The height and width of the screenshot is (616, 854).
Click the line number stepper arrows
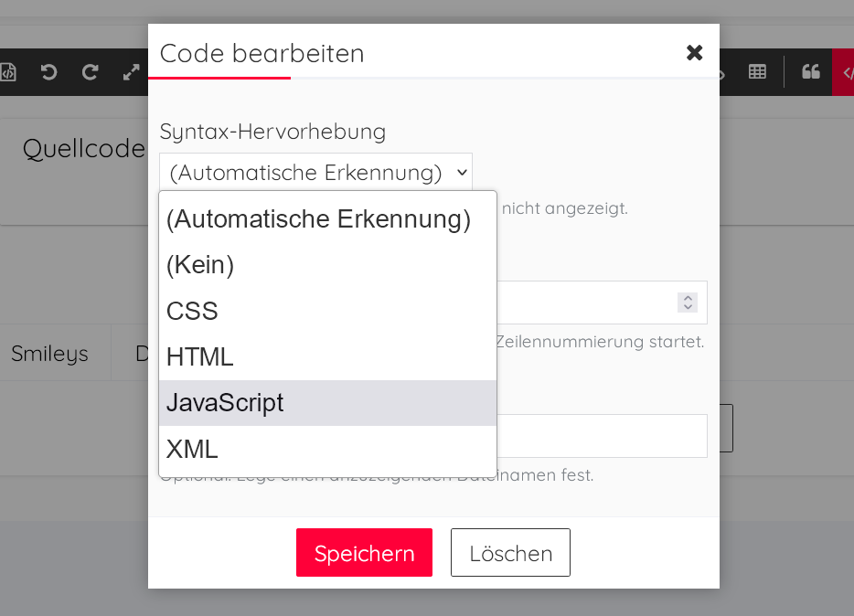tap(688, 303)
